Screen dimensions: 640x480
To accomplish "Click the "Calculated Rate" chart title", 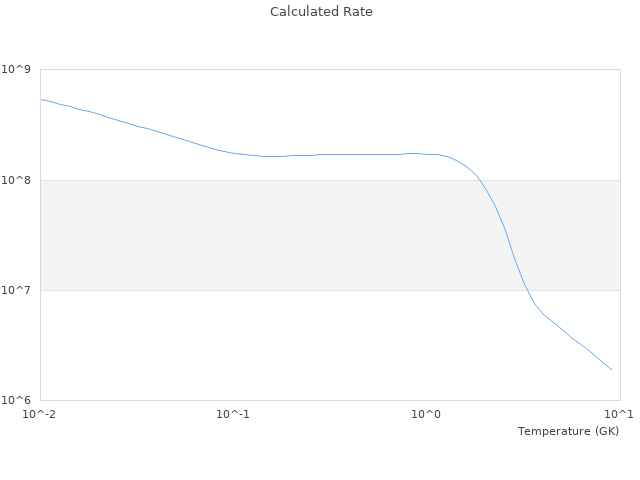I will [321, 12].
